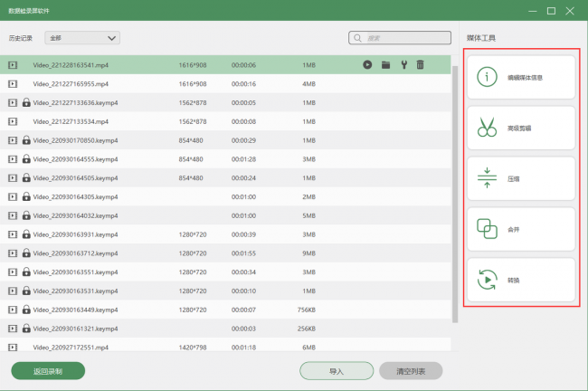Click the lock icon on Video_220930170850.keymp4
This screenshot has height=391, width=588.
point(26,140)
